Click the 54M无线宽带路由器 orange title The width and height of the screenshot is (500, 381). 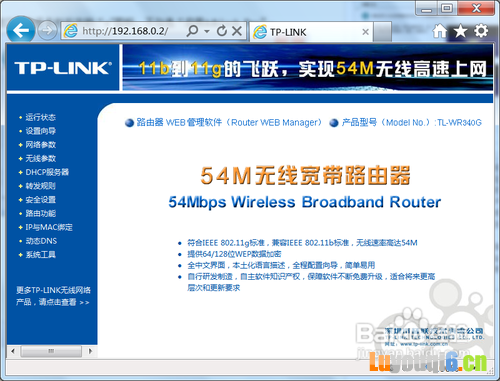[x=305, y=175]
